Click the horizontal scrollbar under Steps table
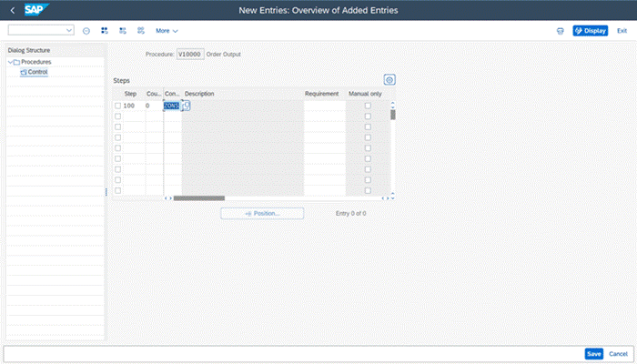This screenshot has width=637, height=364. tap(198, 197)
